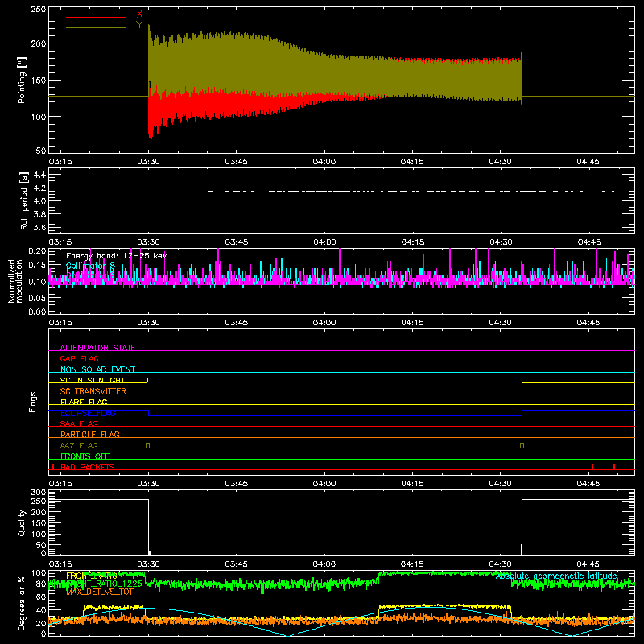Click the Pointing axis title
Viewport: 644px width, 644px height.
[x=22, y=80]
